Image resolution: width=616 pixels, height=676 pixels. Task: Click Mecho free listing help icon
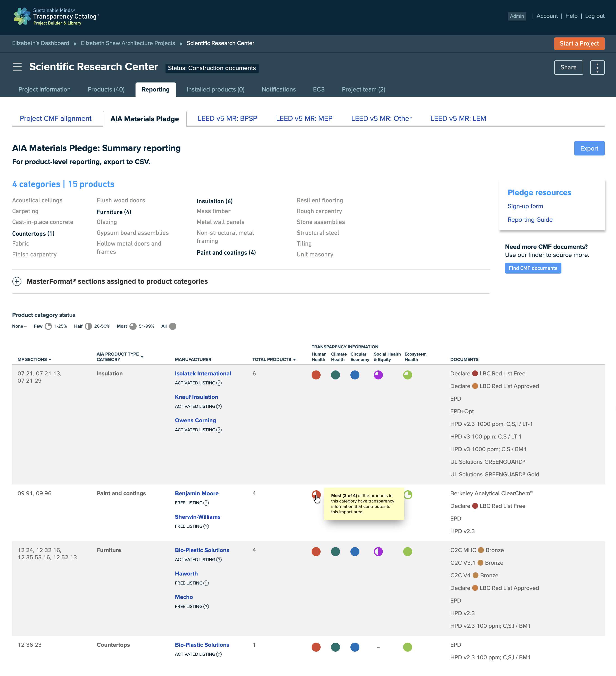(x=206, y=607)
